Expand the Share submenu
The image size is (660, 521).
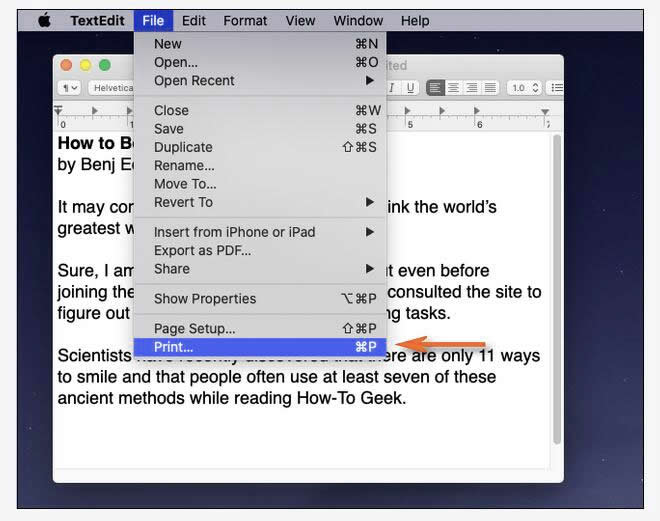coord(260,269)
